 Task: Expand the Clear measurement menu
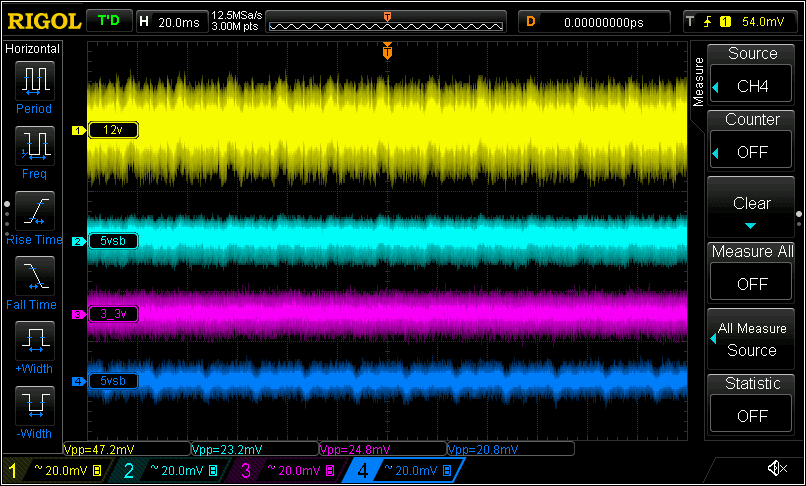(751, 207)
